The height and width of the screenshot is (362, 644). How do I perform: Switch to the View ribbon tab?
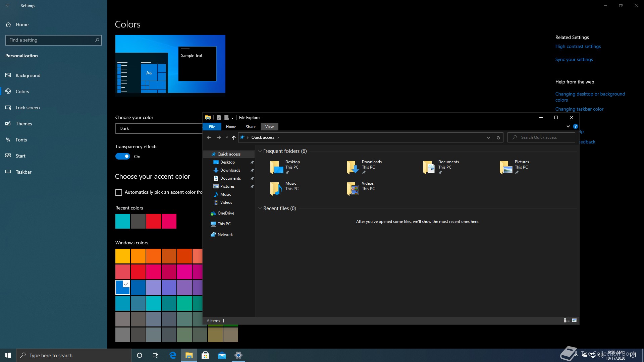click(270, 127)
